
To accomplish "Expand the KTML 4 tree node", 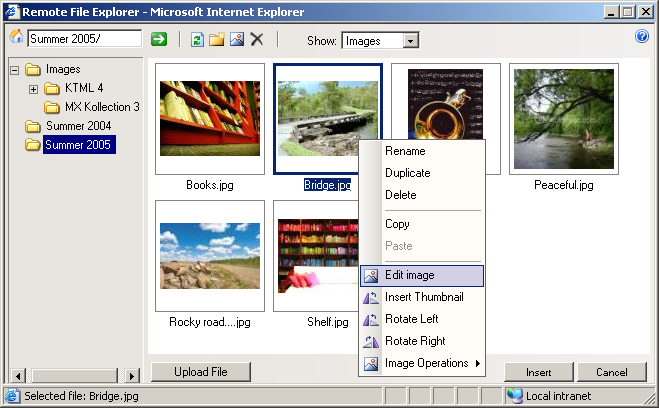I will pyautogui.click(x=34, y=89).
